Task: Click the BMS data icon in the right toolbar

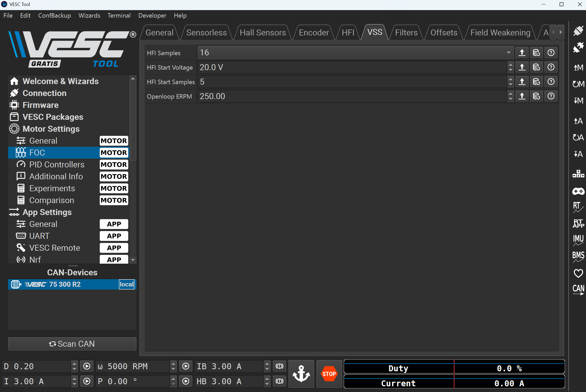Action: tap(578, 257)
